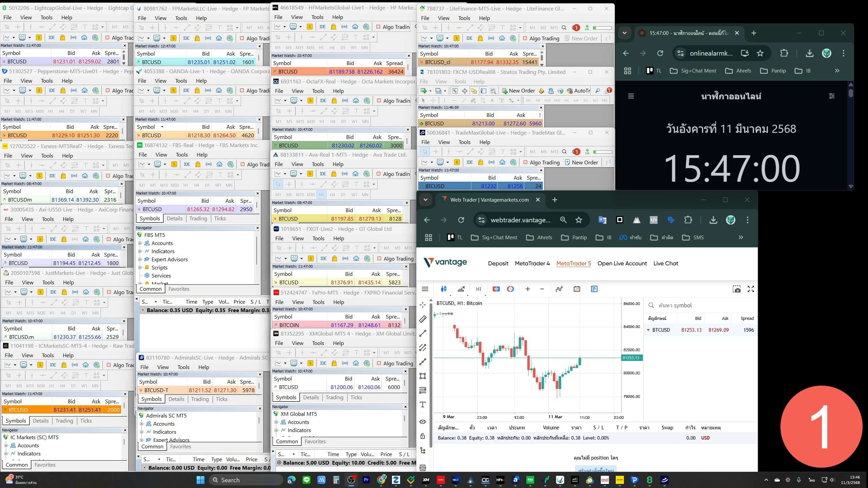Open View menu in AdmiralsSC window
Viewport: 868px width, 488px height.
tap(163, 367)
